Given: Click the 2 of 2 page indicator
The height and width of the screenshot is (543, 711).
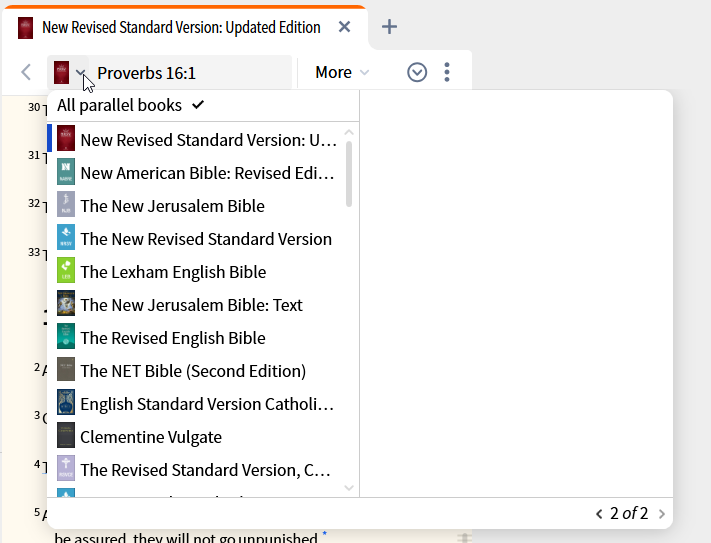Looking at the screenshot, I should click(629, 514).
